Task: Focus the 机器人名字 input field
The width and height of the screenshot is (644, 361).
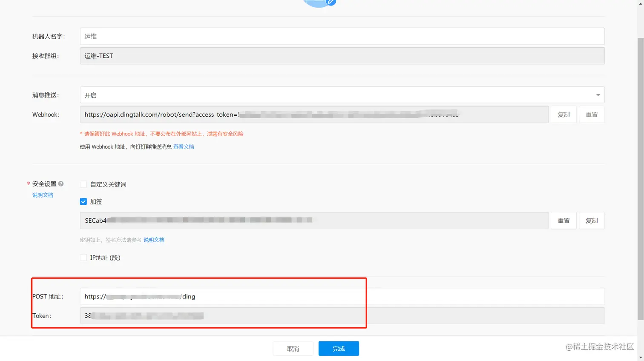Action: (x=342, y=36)
